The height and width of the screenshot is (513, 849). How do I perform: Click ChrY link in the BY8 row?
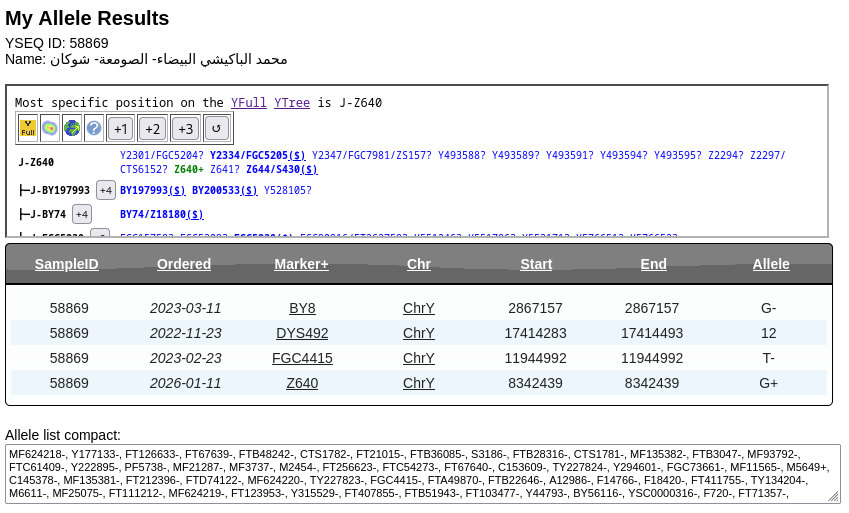coord(419,308)
